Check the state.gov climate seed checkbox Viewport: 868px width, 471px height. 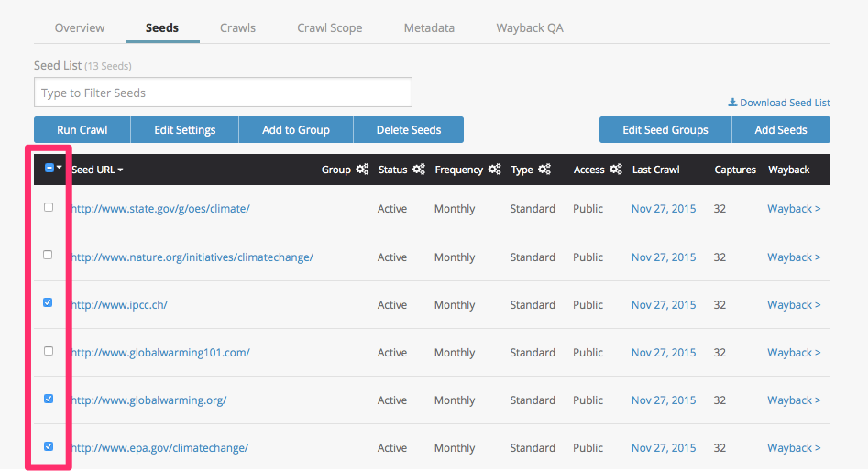pos(49,208)
